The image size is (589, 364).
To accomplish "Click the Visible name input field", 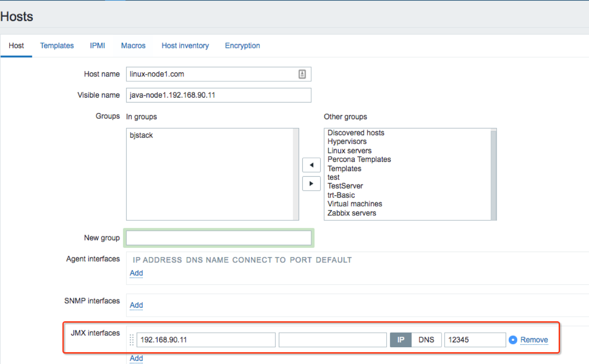I will click(219, 95).
